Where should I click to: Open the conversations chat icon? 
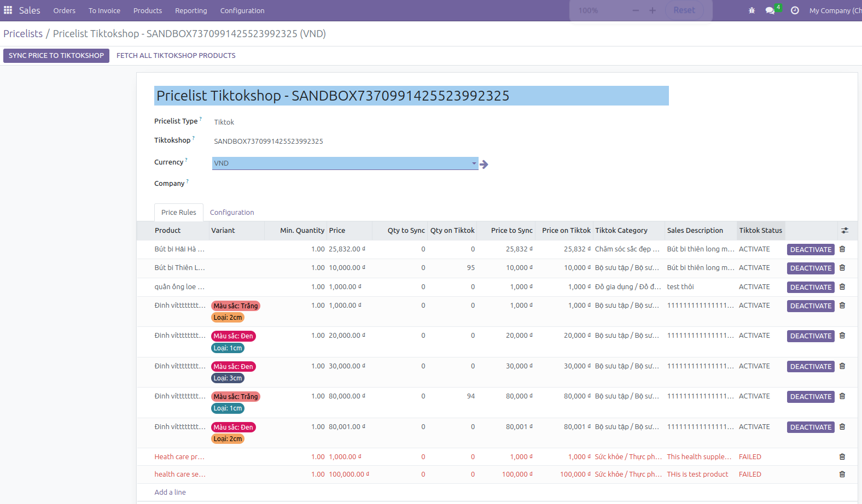coord(770,10)
